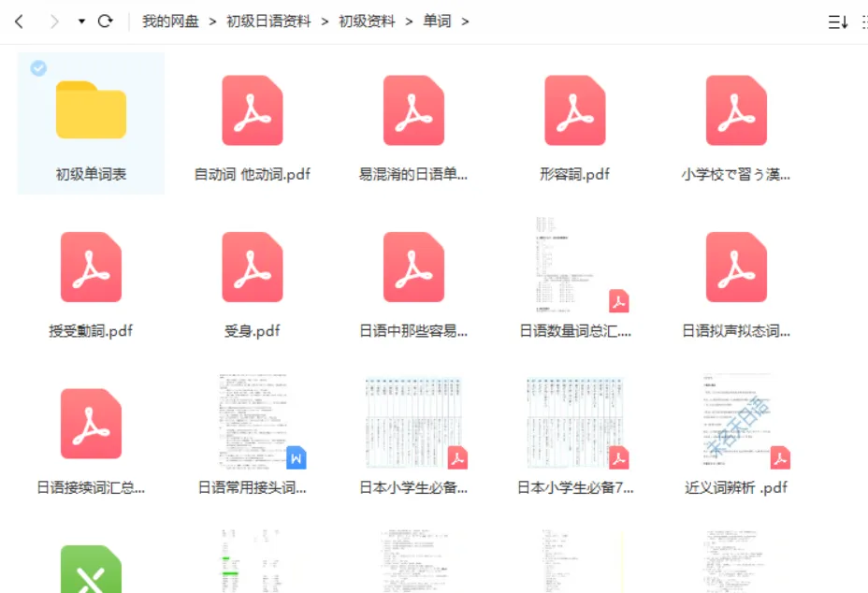This screenshot has height=593, width=868.
Task: Click the 日语常用接头词... file name
Action: 252,488
